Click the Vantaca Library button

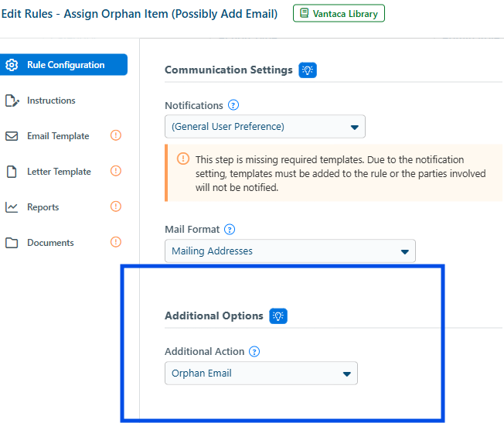[x=339, y=13]
